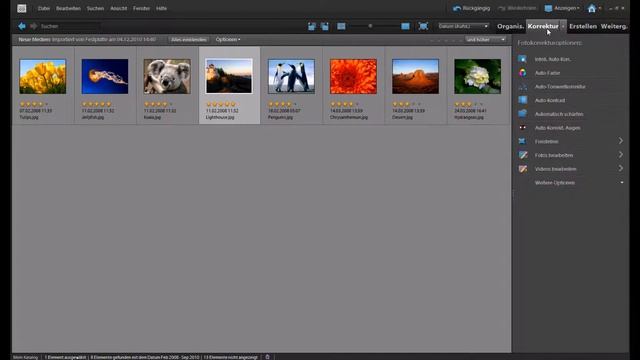Select the Koala.jpg thumbnail
640x360 pixels.
tap(167, 76)
